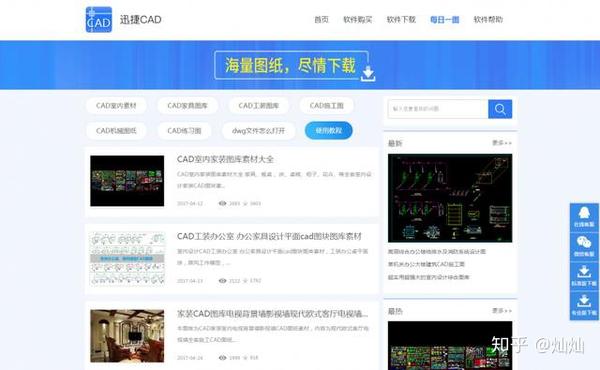Screen dimensions: 600x370
Task: Click the 专业版下载 download icon
Action: 584,305
